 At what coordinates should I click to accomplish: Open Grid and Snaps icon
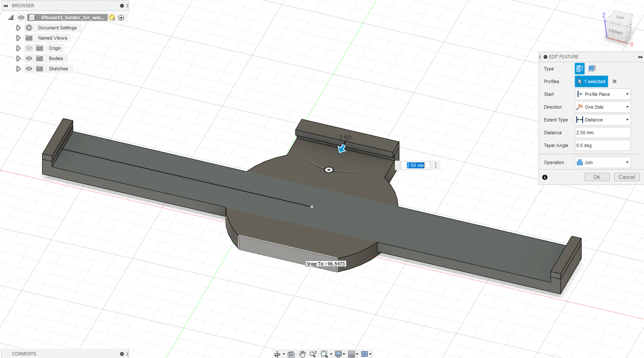(x=352, y=354)
